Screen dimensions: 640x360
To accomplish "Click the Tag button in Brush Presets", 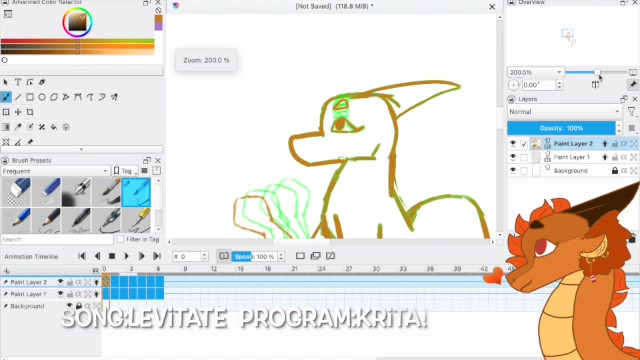I will click(125, 171).
